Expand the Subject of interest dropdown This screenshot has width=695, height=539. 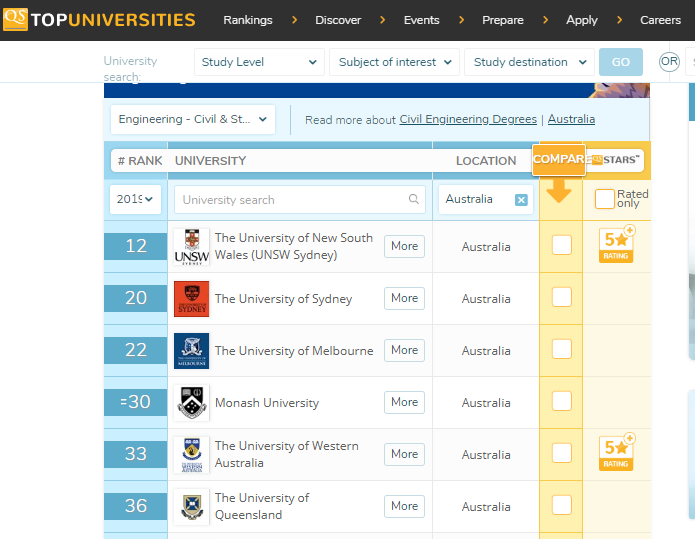tap(394, 62)
